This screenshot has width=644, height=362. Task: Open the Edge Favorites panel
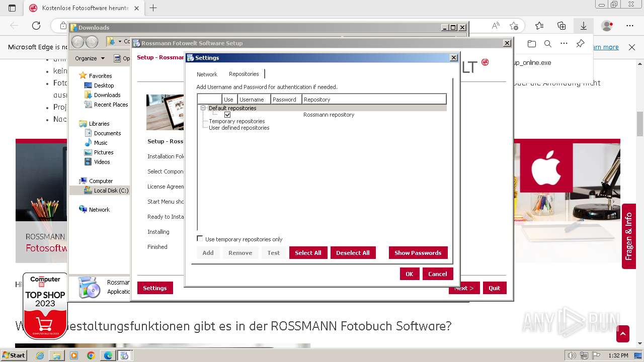pyautogui.click(x=539, y=26)
